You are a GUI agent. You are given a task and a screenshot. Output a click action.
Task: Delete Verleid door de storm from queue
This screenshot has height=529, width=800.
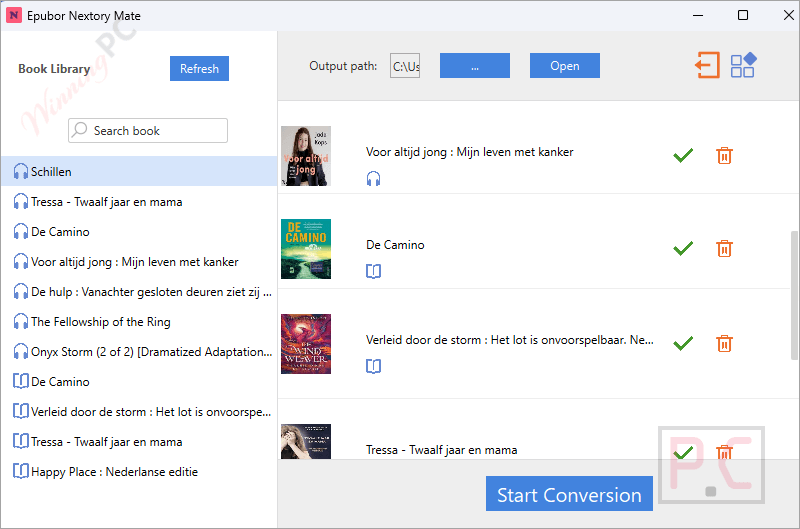(x=724, y=343)
